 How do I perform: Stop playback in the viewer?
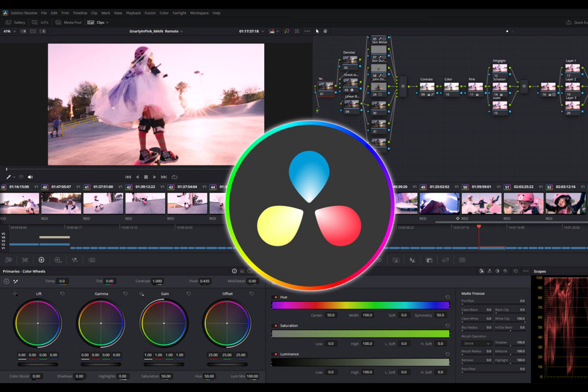pos(146,177)
